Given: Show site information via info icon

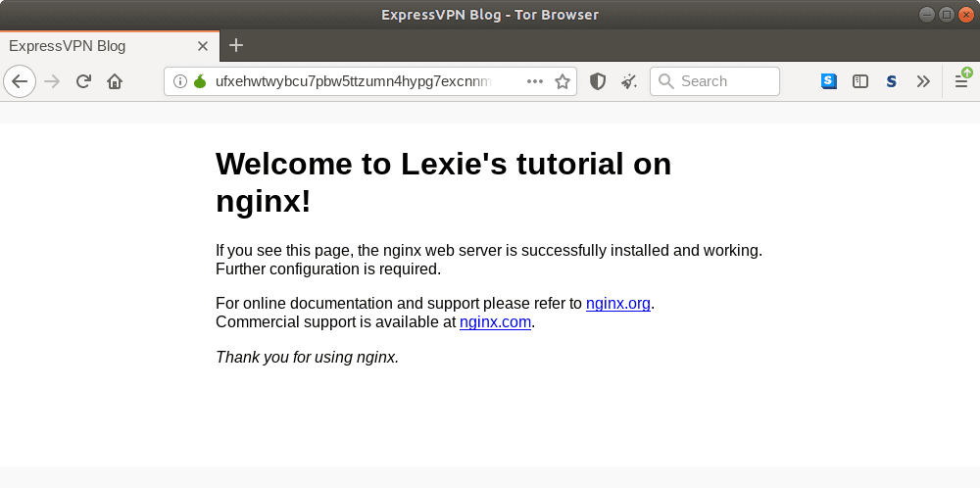Looking at the screenshot, I should pyautogui.click(x=180, y=81).
